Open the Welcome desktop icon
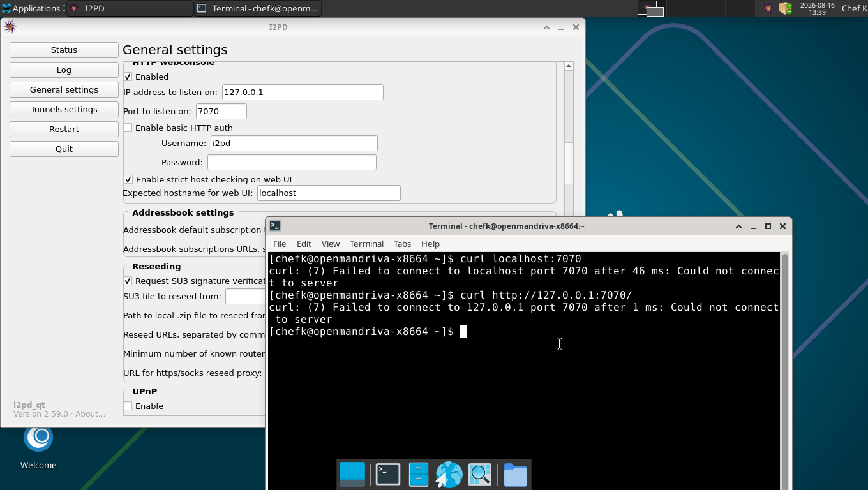This screenshot has width=868, height=490. [x=38, y=447]
